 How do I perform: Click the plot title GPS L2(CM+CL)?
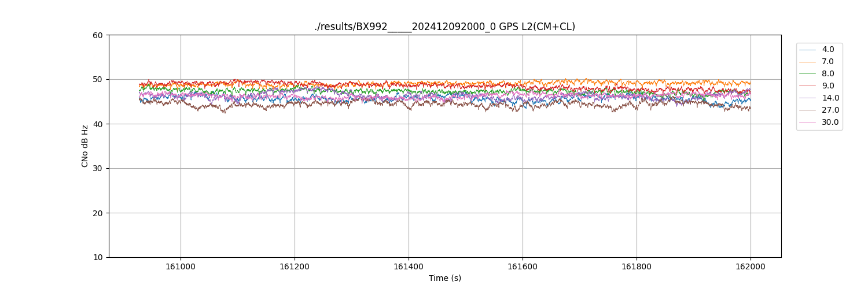pyautogui.click(x=444, y=27)
